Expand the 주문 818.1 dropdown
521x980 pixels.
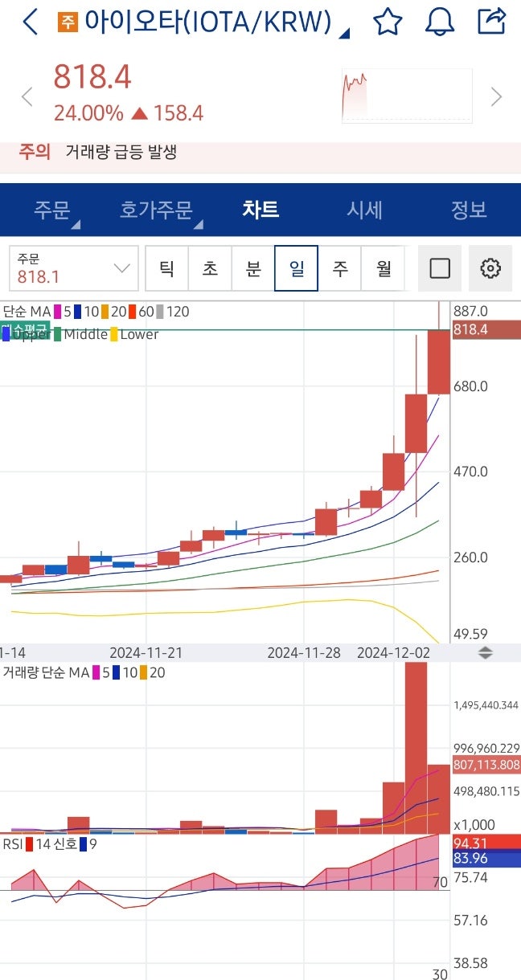point(74,268)
